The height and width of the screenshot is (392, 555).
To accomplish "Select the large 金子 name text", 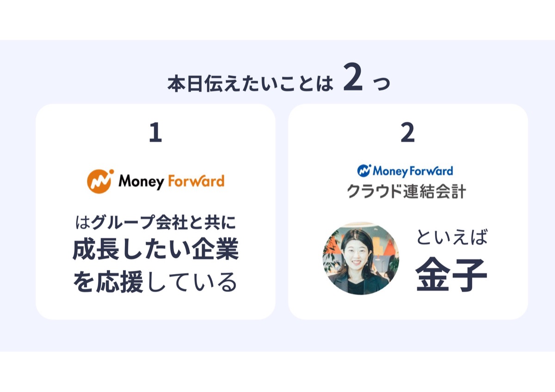I will click(451, 275).
